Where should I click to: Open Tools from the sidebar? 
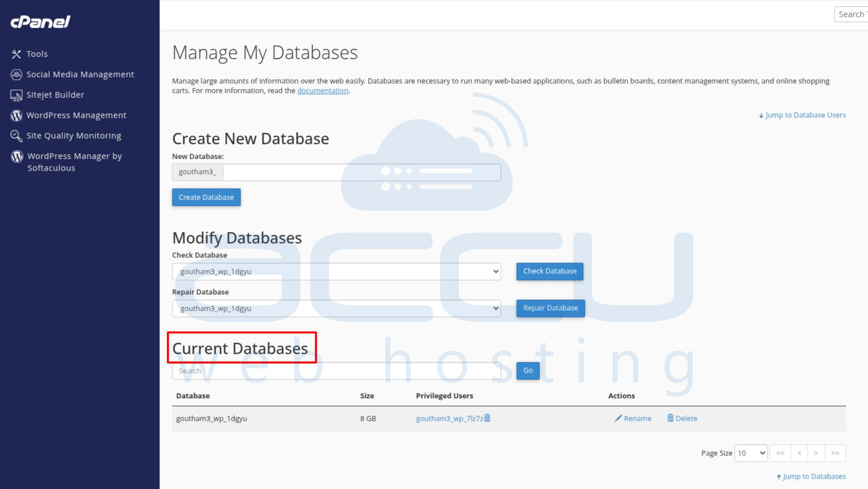click(37, 54)
